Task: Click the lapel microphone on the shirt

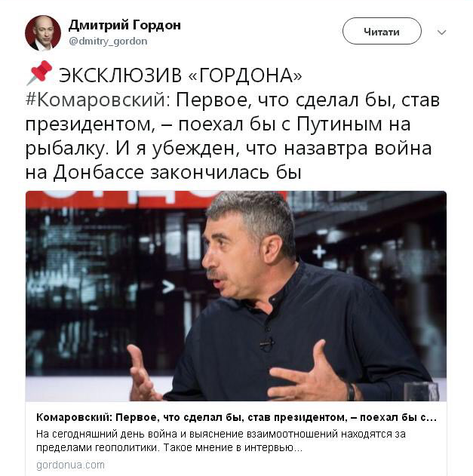Action: (x=267, y=343)
